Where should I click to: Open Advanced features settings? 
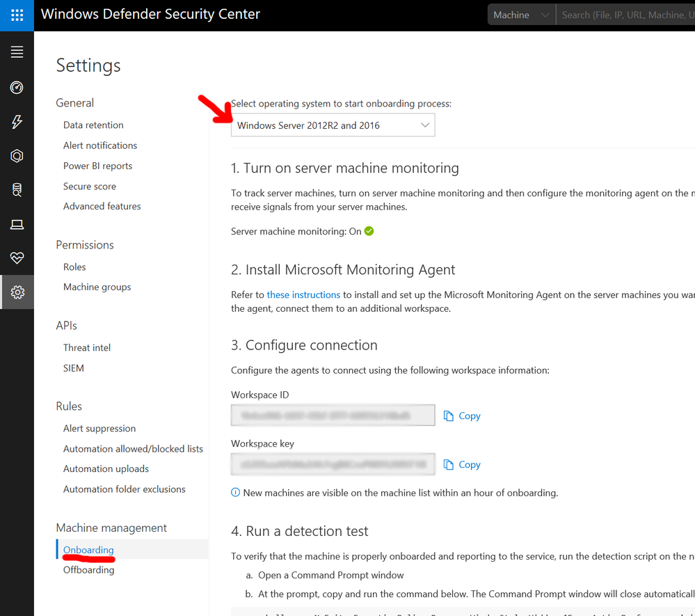pyautogui.click(x=102, y=206)
